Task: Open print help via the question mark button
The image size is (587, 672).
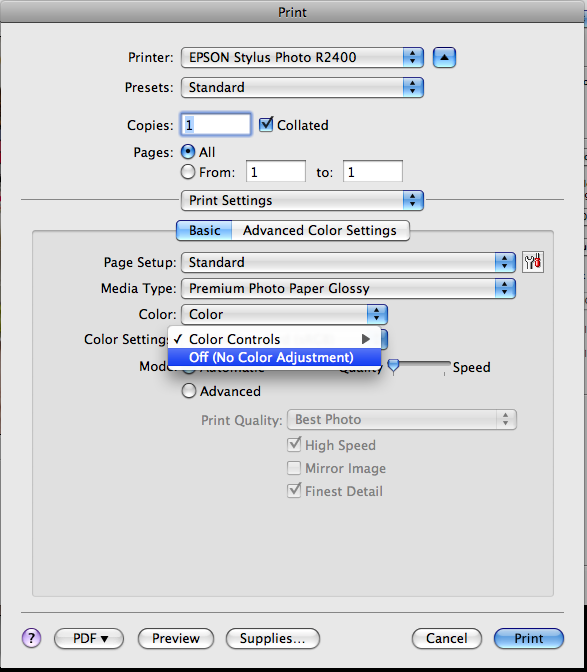Action: pyautogui.click(x=31, y=638)
